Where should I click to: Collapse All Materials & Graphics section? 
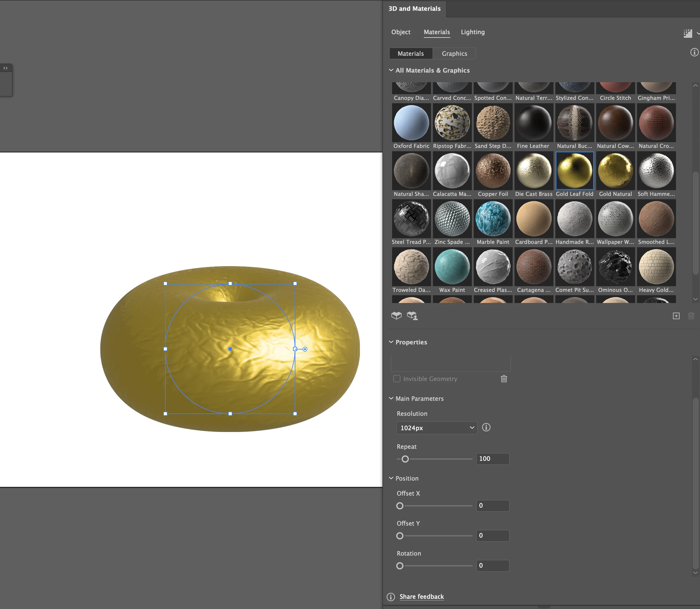(391, 70)
